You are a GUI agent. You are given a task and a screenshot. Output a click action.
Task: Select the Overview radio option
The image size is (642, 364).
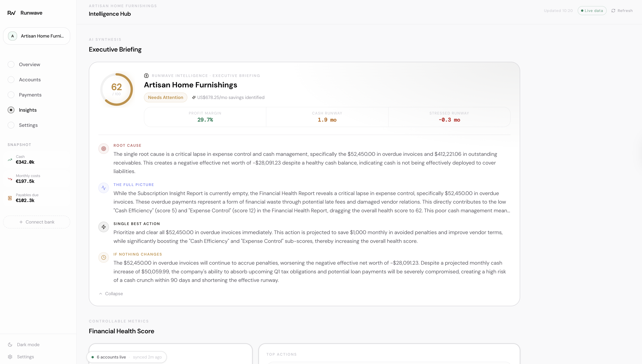(x=11, y=64)
